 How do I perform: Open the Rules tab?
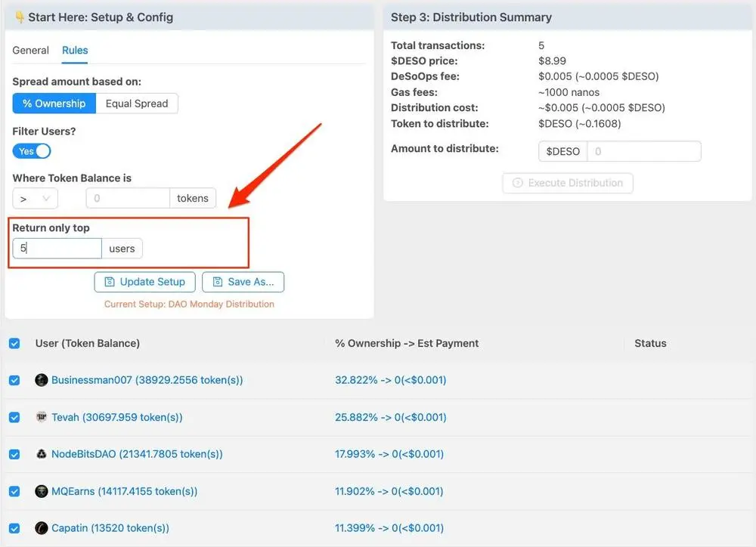point(75,51)
